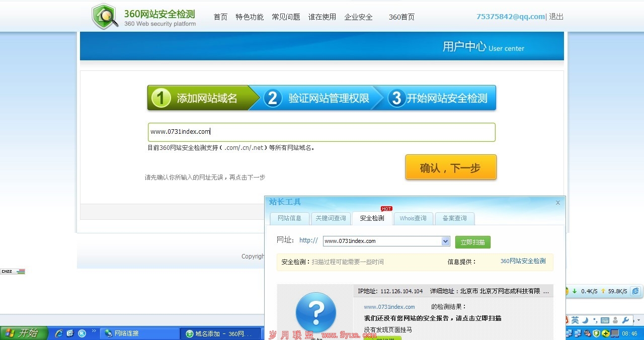The height and width of the screenshot is (340, 644).
Task: Toggle Chinese/English punctuation on language bar
Action: tap(596, 320)
